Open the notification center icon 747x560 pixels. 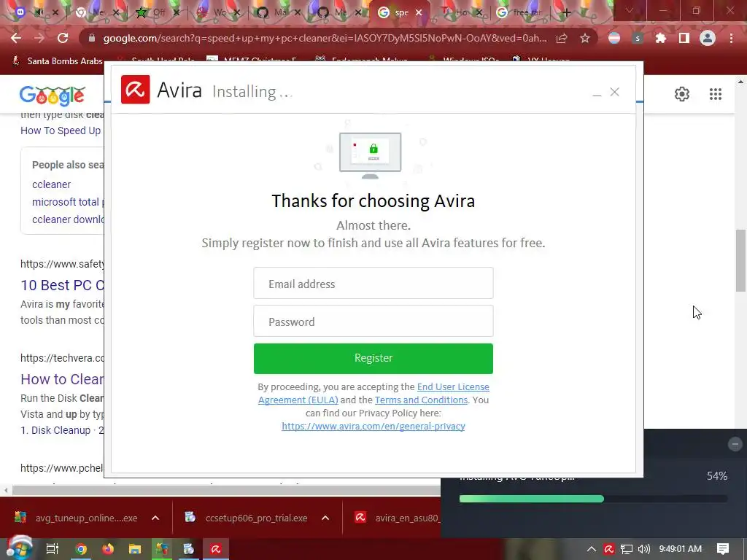point(723,549)
